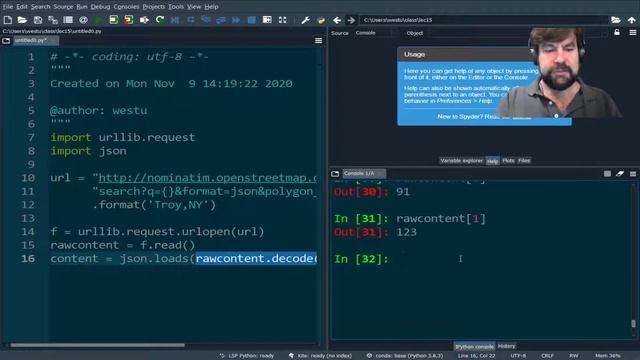Change to the parent directory with the up arrow

click(x=631, y=20)
